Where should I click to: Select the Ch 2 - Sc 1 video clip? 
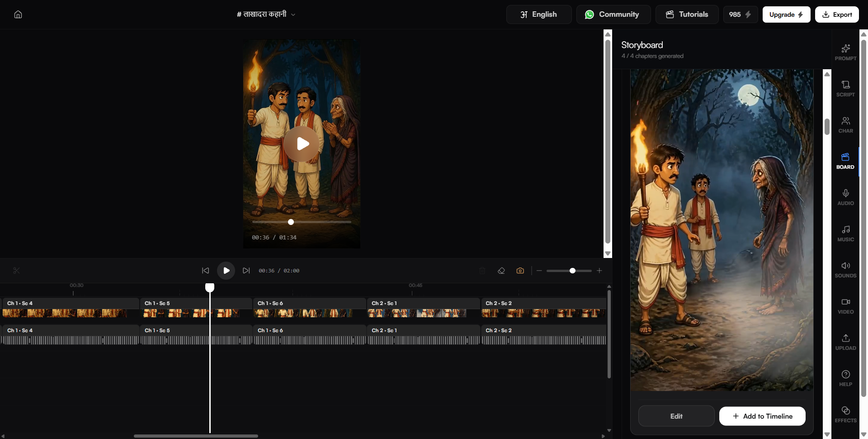tap(424, 308)
